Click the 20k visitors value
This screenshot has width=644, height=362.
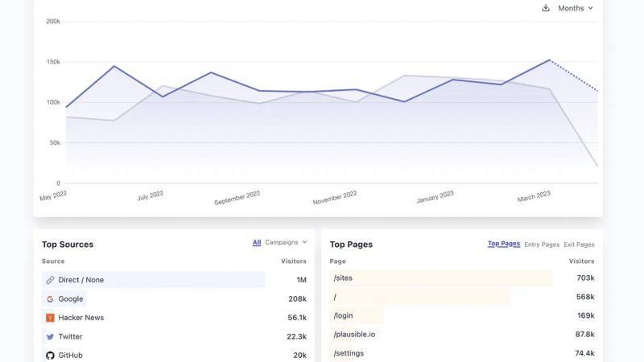299,356
